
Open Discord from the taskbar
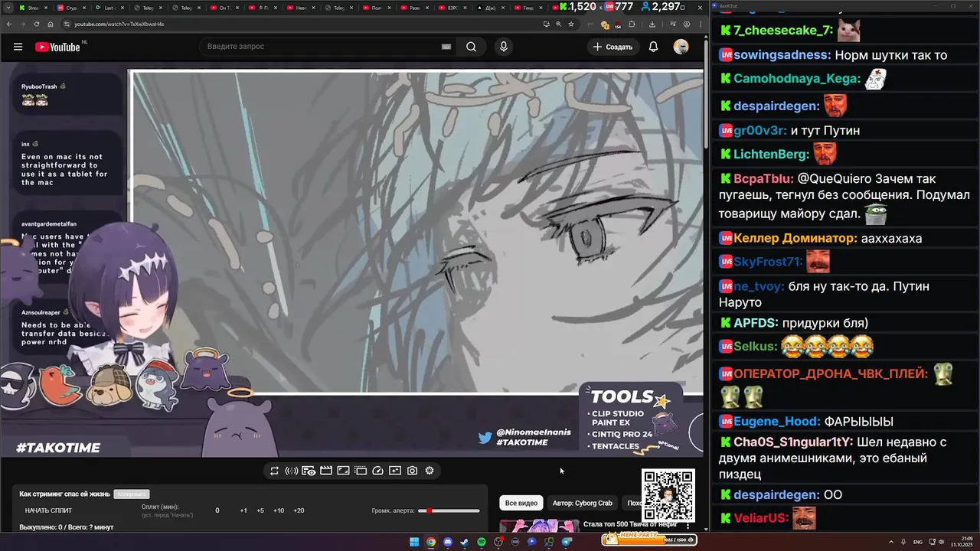point(448,542)
